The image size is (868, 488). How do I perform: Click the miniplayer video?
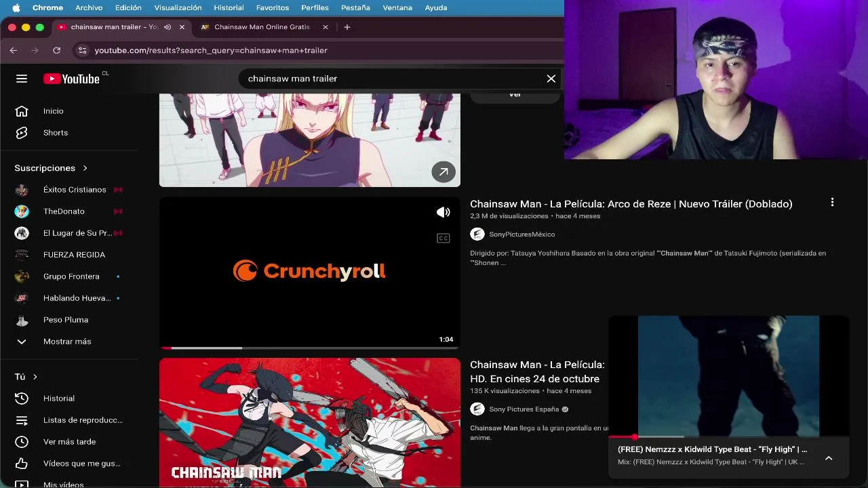729,376
